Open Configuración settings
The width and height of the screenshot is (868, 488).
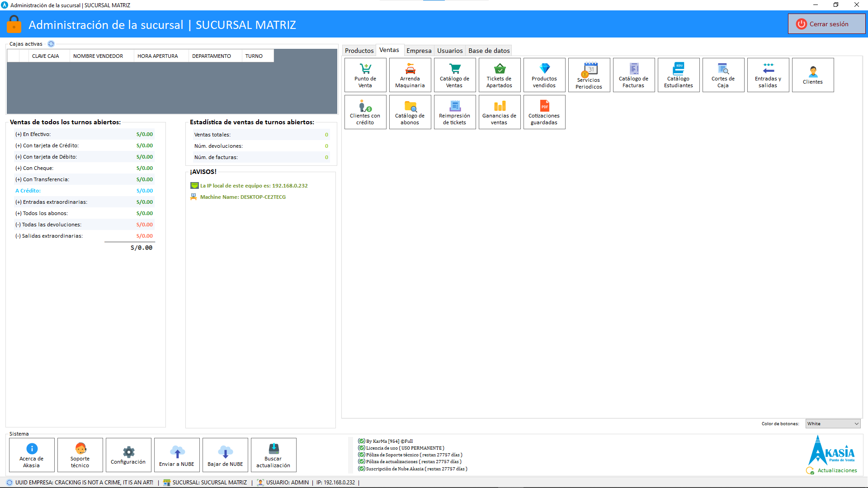click(x=128, y=455)
